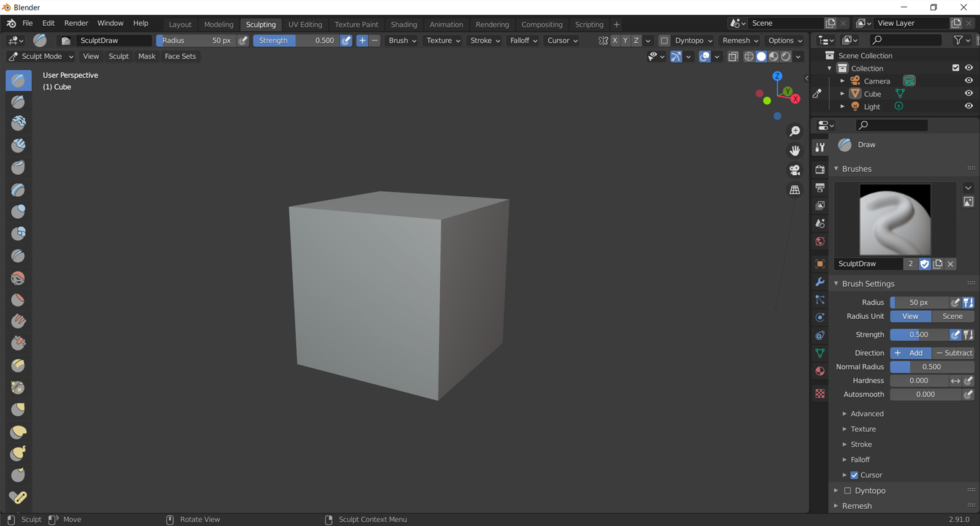Hide the Cube object in outliner

(968, 94)
